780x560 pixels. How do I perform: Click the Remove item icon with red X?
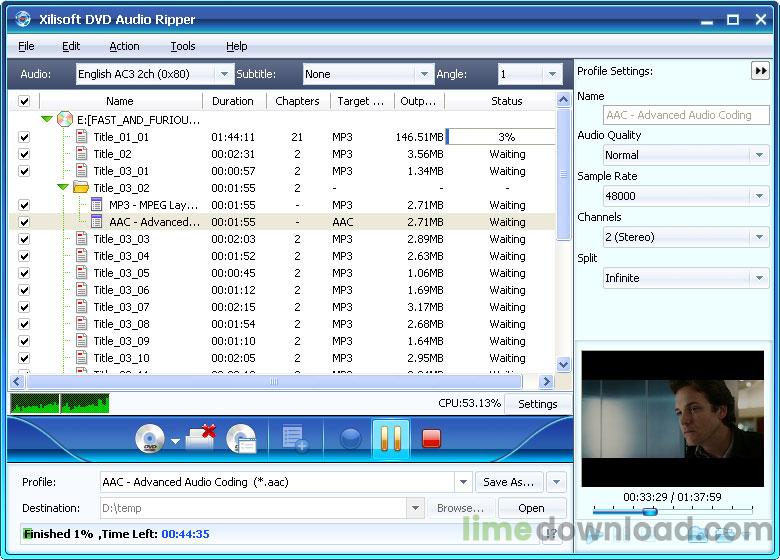coord(202,438)
